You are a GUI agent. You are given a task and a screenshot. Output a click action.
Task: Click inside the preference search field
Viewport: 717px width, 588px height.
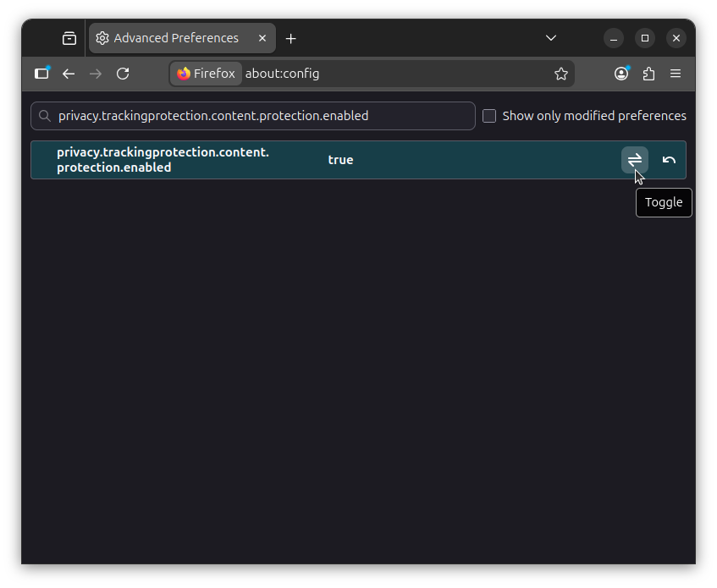(x=254, y=116)
